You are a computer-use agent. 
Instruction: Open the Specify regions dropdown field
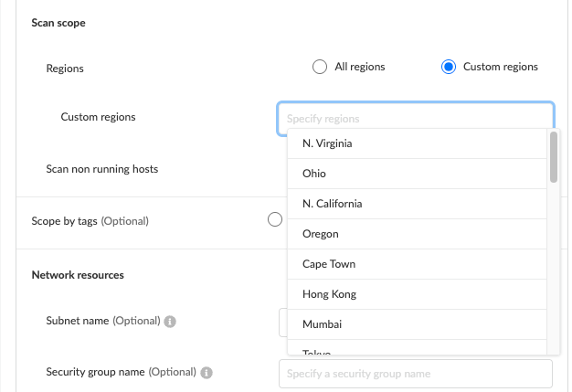coord(415,119)
